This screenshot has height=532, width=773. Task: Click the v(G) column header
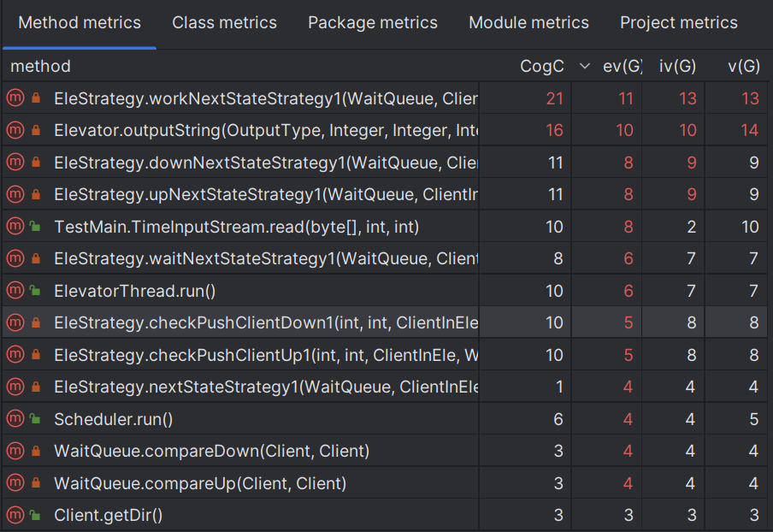point(743,66)
